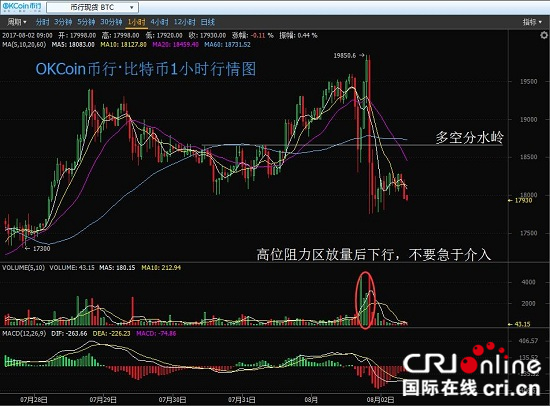Switch to the 日线 daily chart
The width and height of the screenshot is (550, 406).
point(208,22)
